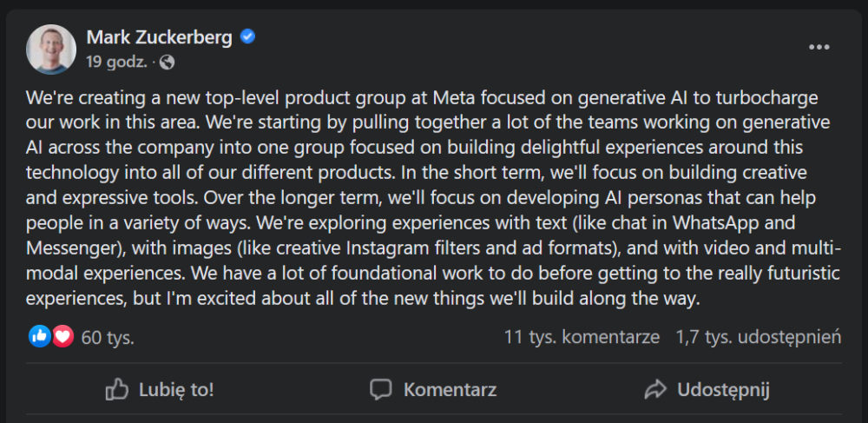Click the outlined thumbs-up icon
This screenshot has height=423, width=868.
tap(117, 390)
